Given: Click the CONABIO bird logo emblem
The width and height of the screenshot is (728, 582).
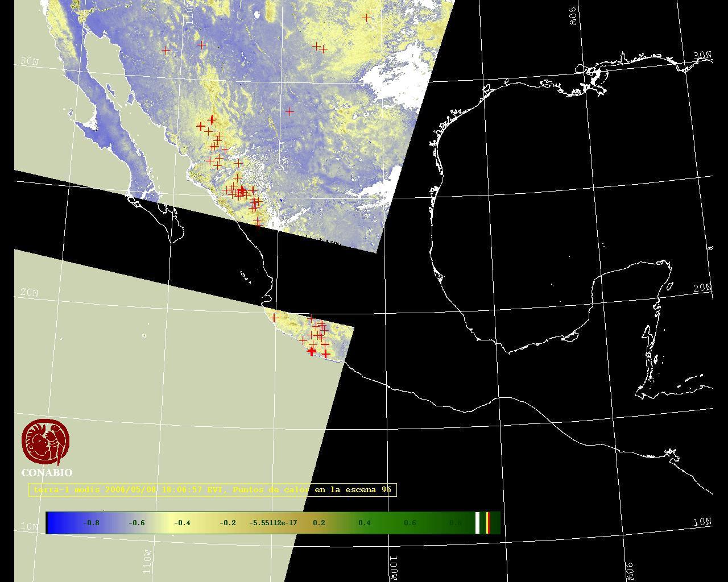Looking at the screenshot, I should [45, 442].
